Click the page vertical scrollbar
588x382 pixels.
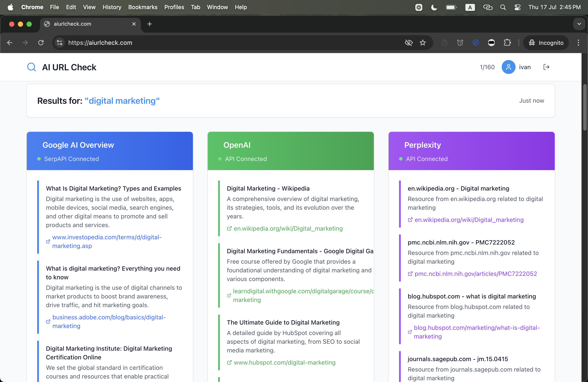pos(585,107)
